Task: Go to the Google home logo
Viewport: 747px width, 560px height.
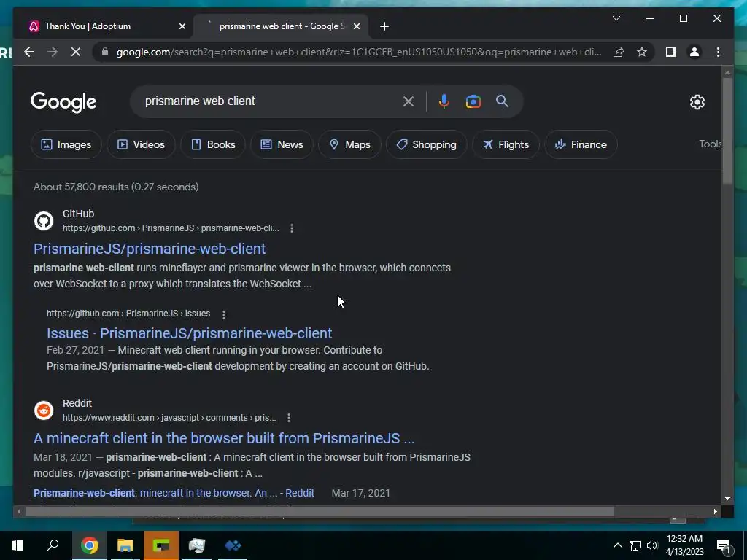Action: 63,102
